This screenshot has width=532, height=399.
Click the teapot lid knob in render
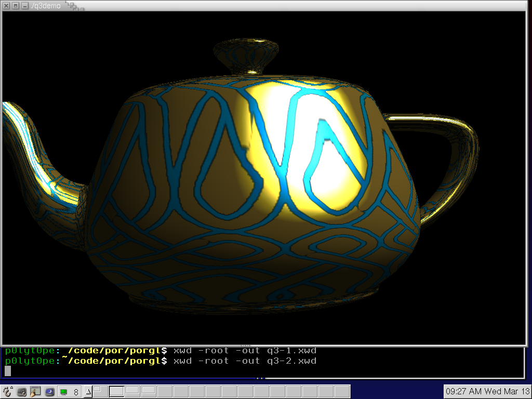(x=246, y=55)
